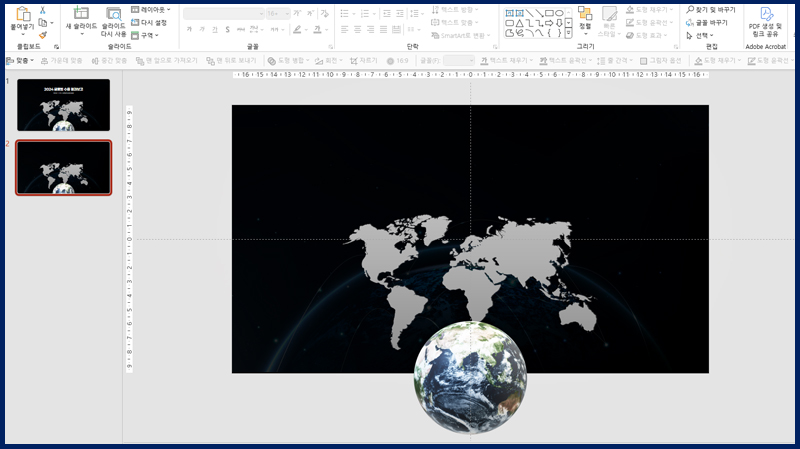The image size is (800, 449).
Task: Open Line Spacing (줄 간격) in the quick toolbar
Action: (x=615, y=61)
